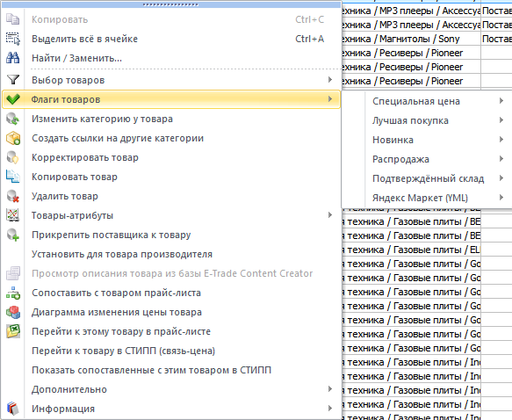Expand the Товары-атрибуты submenu arrow
512x420 pixels.
tap(330, 215)
